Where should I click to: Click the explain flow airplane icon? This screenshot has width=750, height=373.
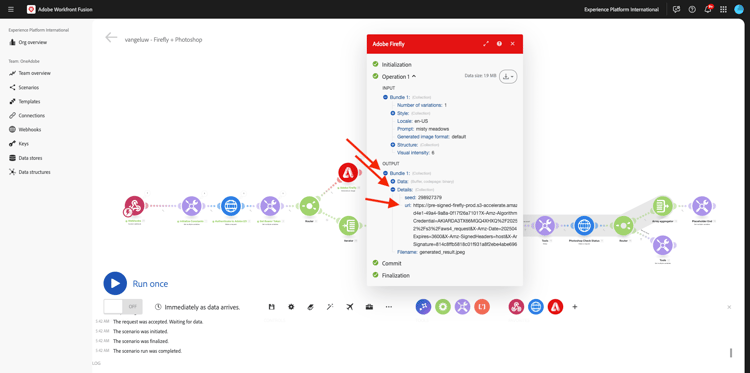click(x=350, y=307)
